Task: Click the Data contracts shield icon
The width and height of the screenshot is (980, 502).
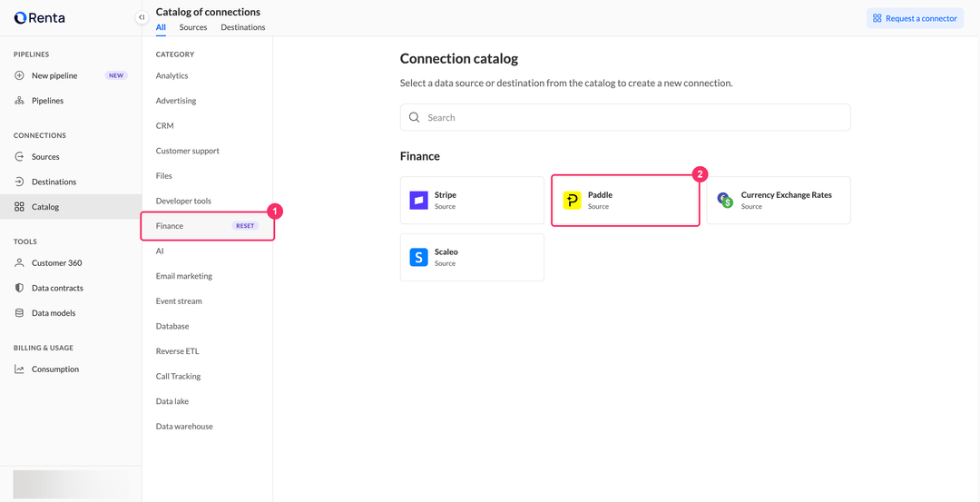Action: pos(19,288)
